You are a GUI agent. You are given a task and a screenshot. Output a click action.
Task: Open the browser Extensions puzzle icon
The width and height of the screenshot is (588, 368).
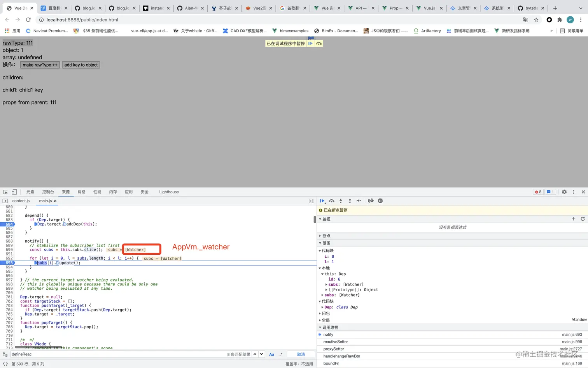(560, 19)
